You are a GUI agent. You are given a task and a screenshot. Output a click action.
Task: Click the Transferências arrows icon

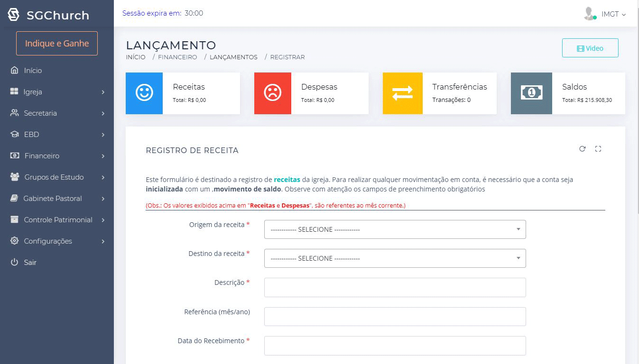coord(403,93)
